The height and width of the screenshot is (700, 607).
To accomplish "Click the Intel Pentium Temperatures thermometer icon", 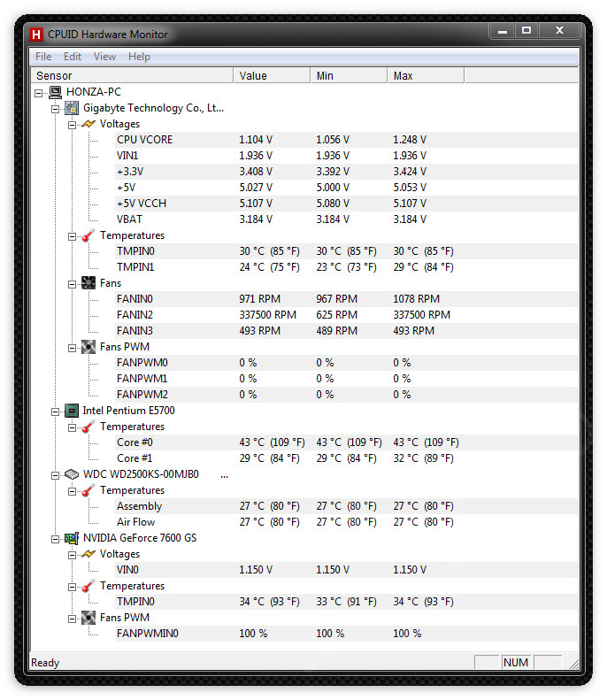I will point(88,427).
